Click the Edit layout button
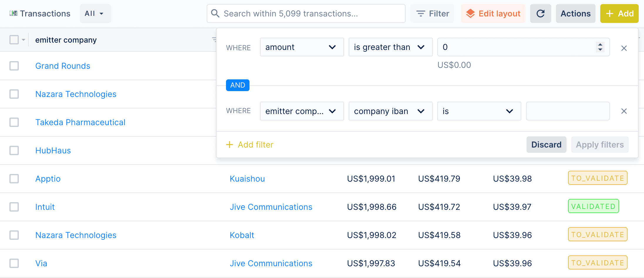 click(x=493, y=14)
